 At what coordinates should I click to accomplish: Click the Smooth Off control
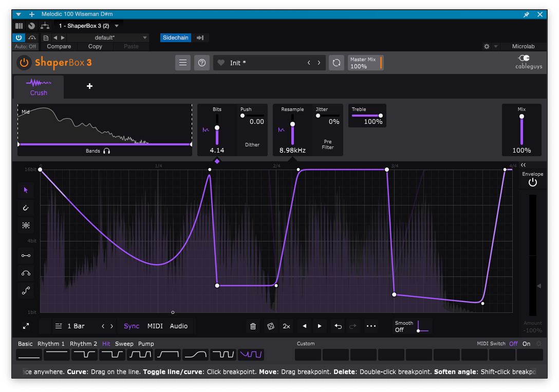point(412,326)
